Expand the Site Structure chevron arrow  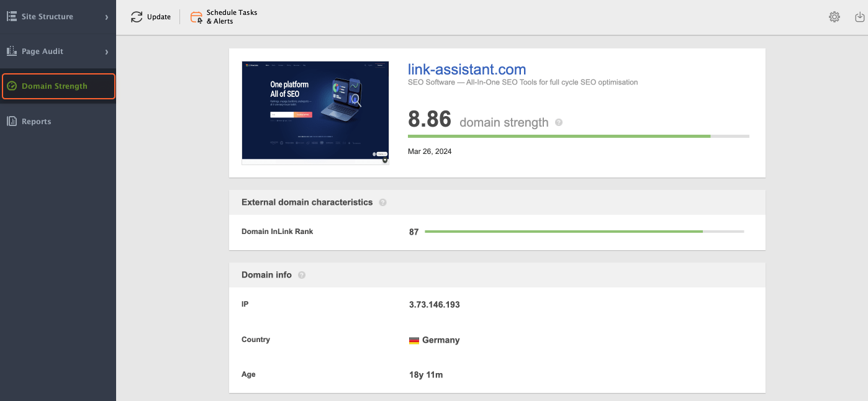pos(107,17)
